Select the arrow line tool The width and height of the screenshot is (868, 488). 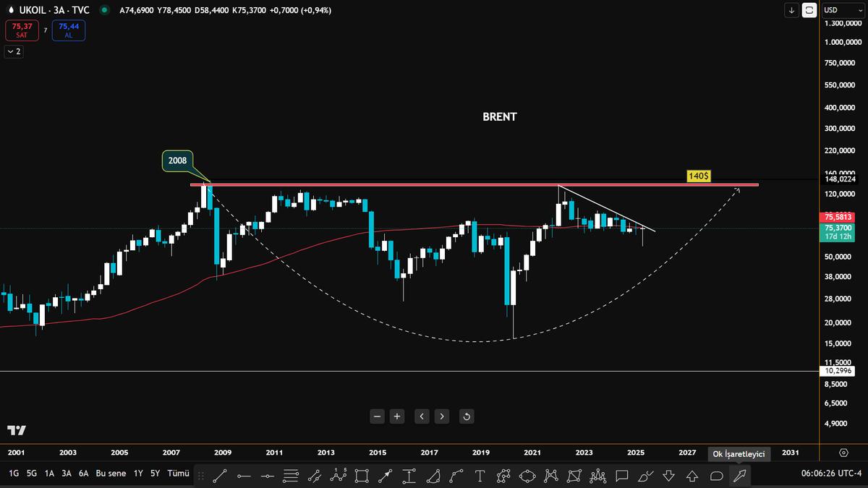386,476
